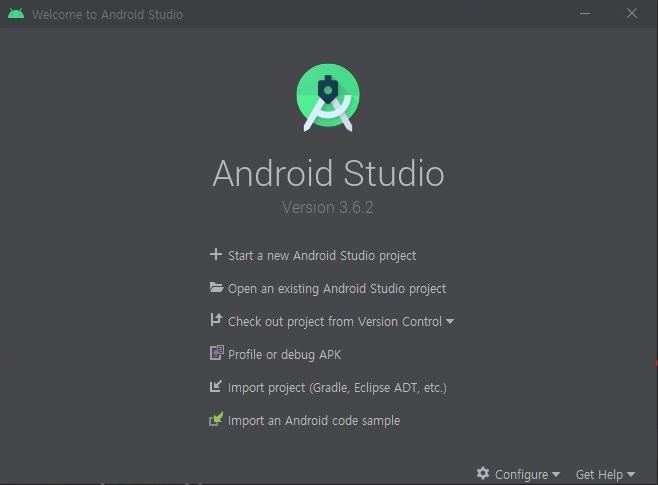The height and width of the screenshot is (485, 658).
Task: Click the open folder icon
Action: pyautogui.click(x=216, y=287)
